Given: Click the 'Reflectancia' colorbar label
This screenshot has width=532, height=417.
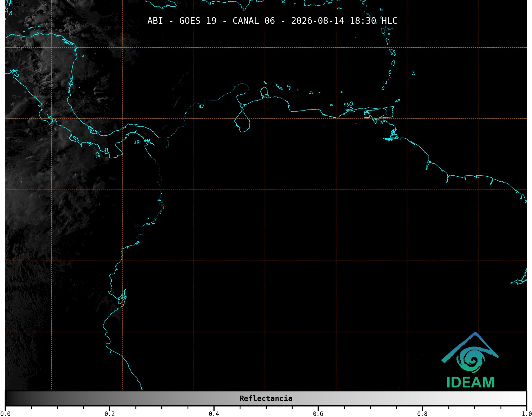Looking at the screenshot, I should [x=266, y=398].
